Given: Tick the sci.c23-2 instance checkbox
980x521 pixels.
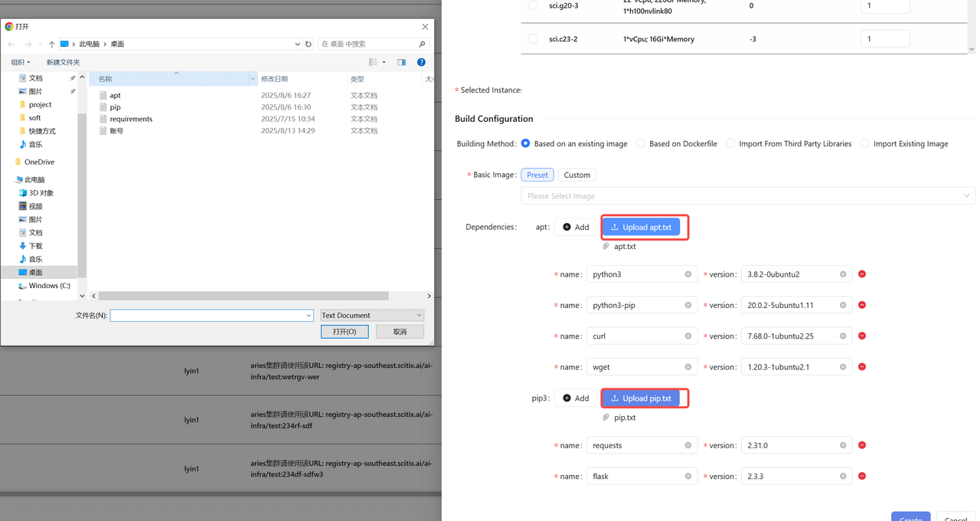Looking at the screenshot, I should (x=533, y=39).
